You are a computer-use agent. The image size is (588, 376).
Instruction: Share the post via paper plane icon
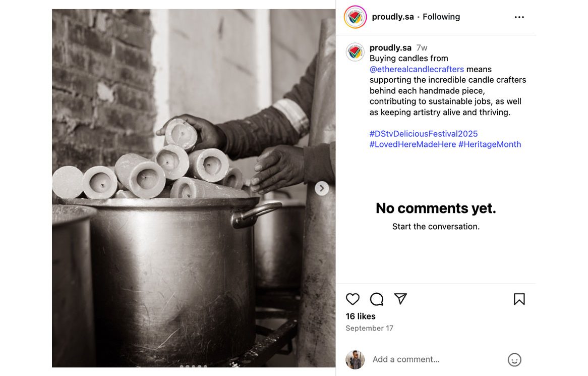[x=400, y=299]
